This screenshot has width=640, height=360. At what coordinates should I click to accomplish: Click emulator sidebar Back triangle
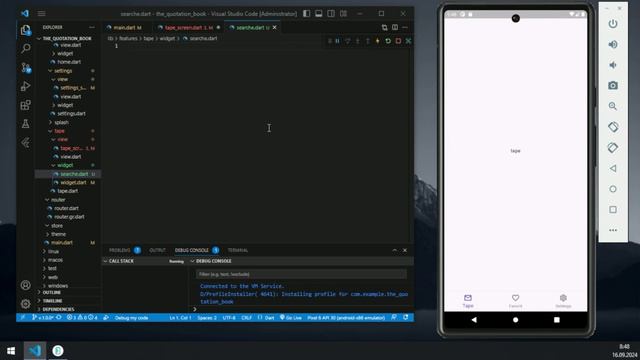[613, 168]
